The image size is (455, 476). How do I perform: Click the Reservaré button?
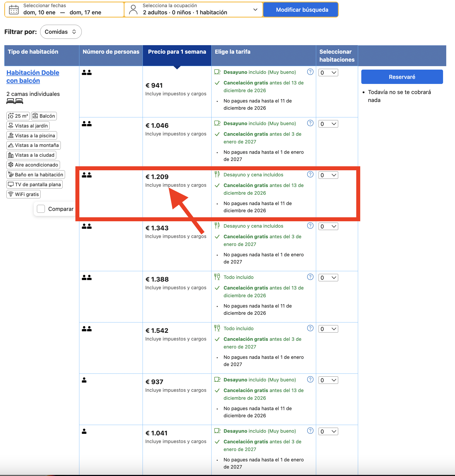point(402,77)
